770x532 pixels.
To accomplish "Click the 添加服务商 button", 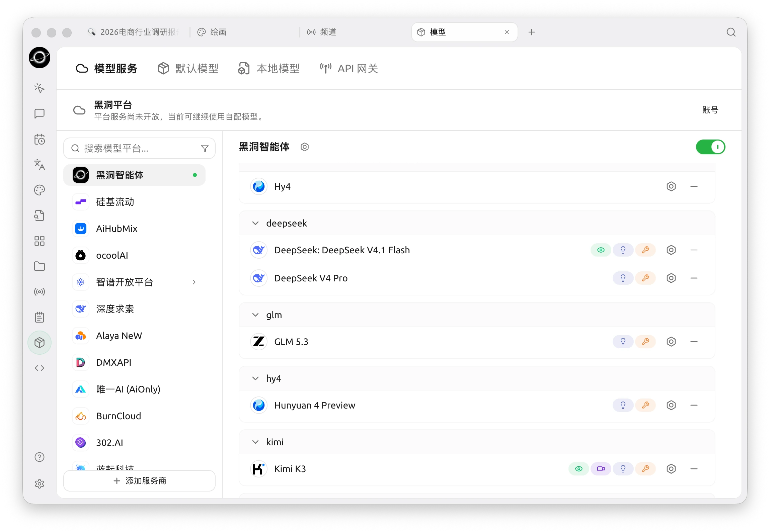I will click(139, 481).
